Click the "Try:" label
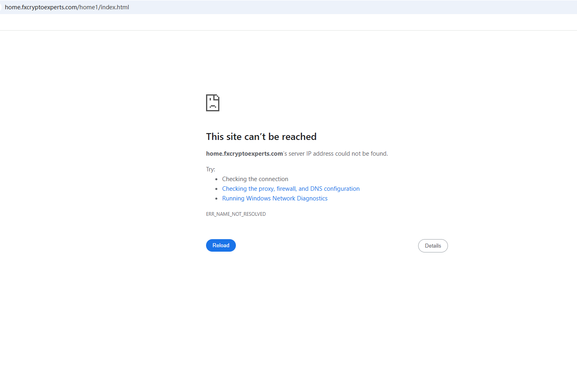577x392 pixels. [x=210, y=169]
